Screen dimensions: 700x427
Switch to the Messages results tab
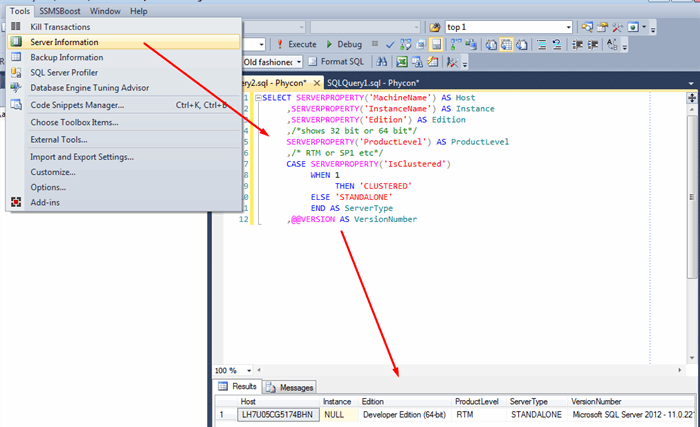point(291,387)
